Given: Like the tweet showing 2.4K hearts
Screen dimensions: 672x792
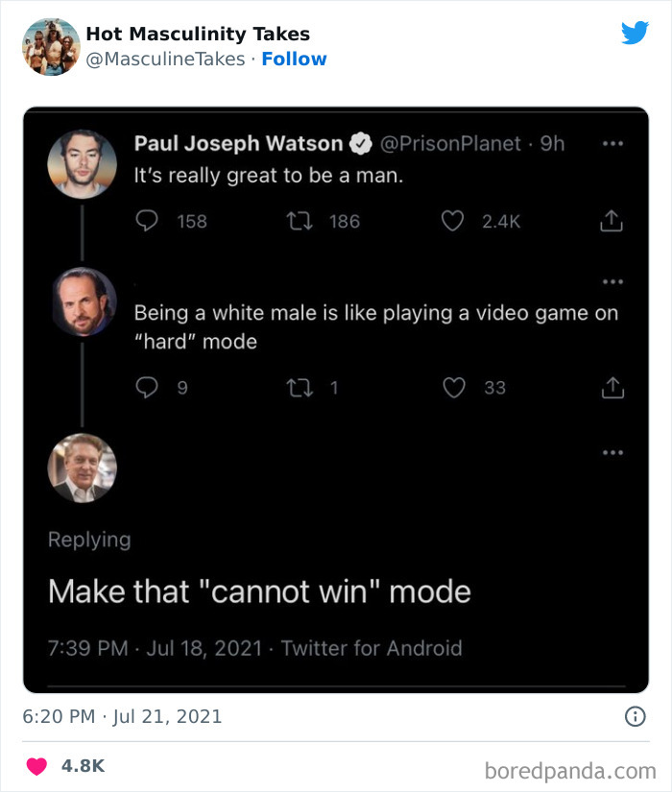Looking at the screenshot, I should click(451, 222).
